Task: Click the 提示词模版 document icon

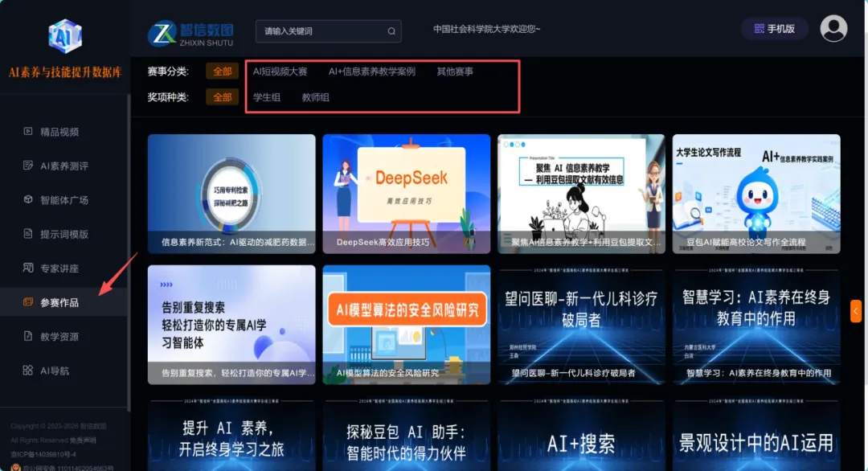Action: click(x=27, y=234)
